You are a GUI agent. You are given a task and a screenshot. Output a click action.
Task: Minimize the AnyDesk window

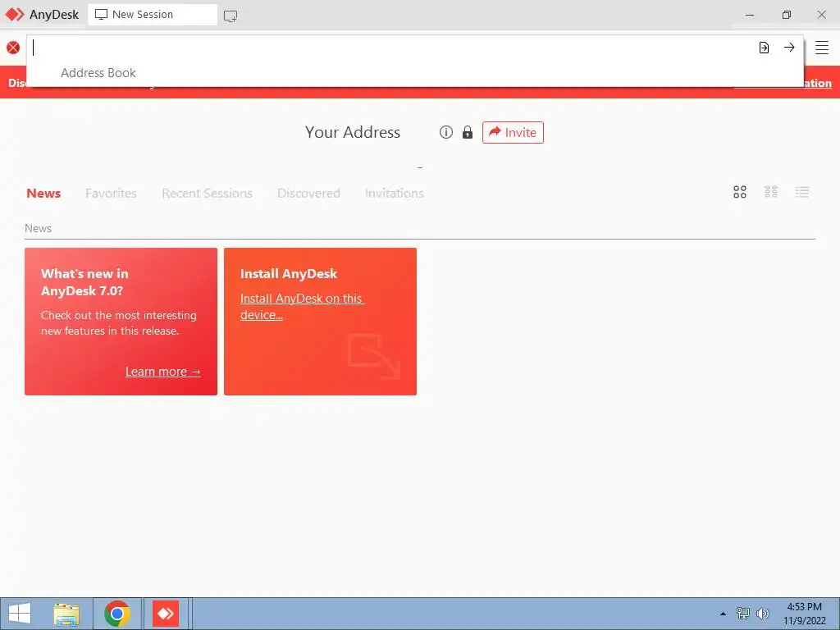750,15
